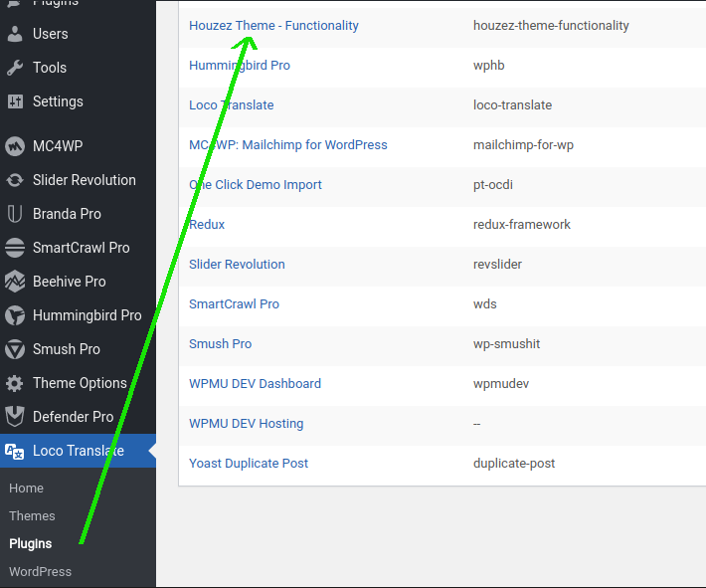706x588 pixels.
Task: Open the Smush Pro plugin link
Action: [x=220, y=344]
